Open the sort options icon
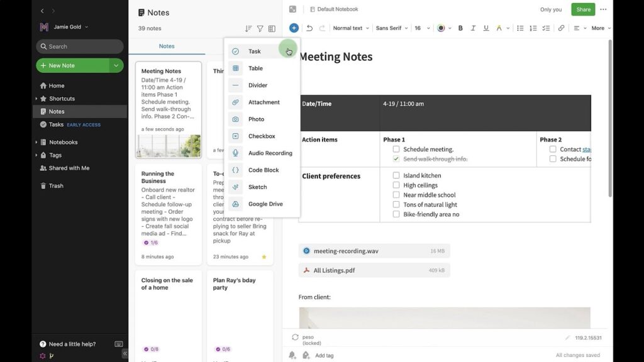Image resolution: width=644 pixels, height=362 pixels. 248,29
